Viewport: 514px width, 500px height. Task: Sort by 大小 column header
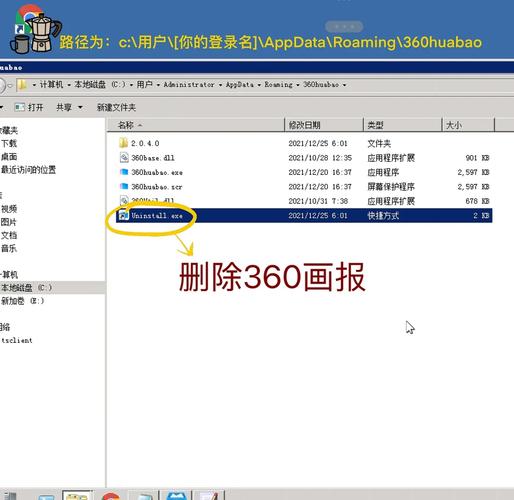468,125
